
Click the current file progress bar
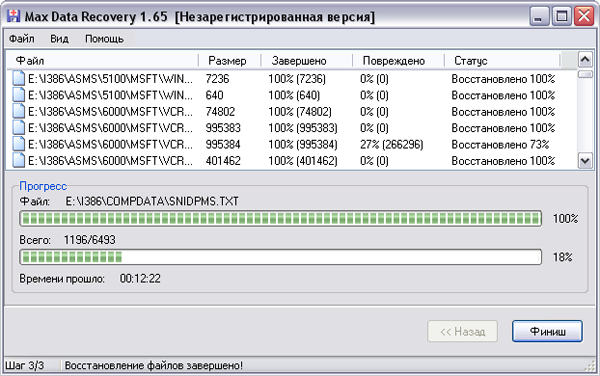pos(280,218)
